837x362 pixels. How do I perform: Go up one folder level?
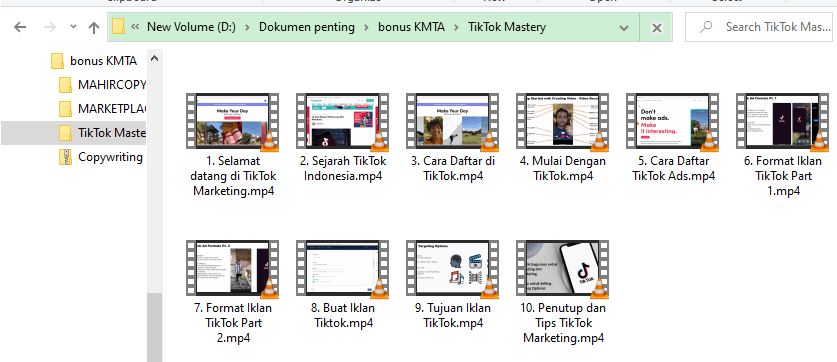[94, 27]
